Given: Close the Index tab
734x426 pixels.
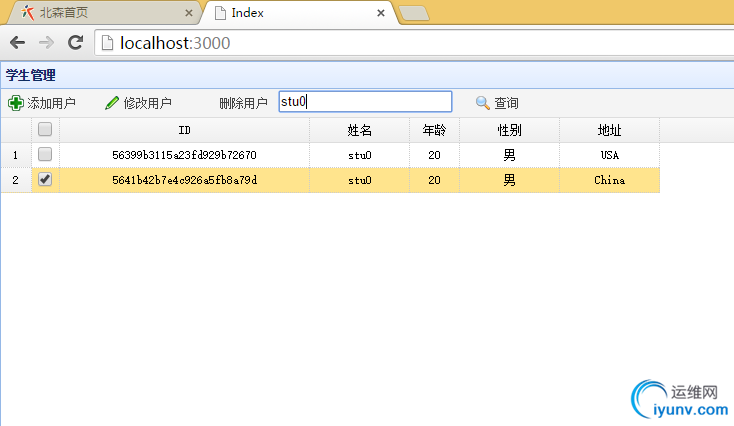Looking at the screenshot, I should [381, 13].
